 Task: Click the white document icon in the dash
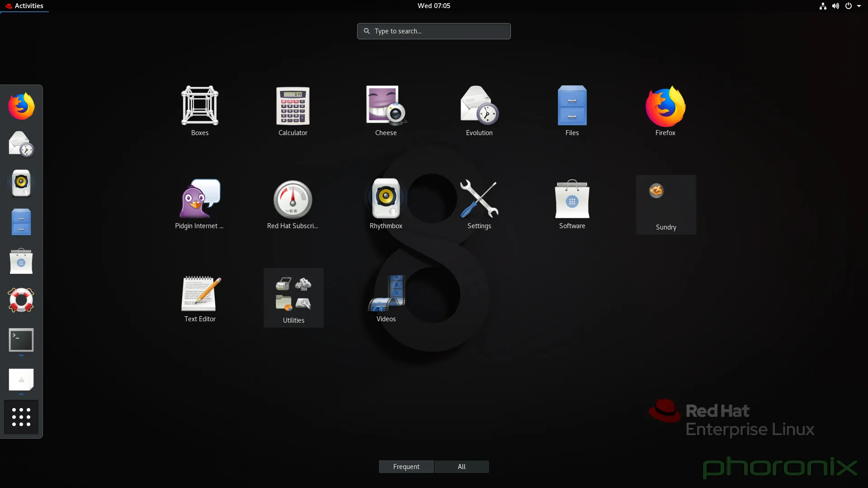[21, 380]
